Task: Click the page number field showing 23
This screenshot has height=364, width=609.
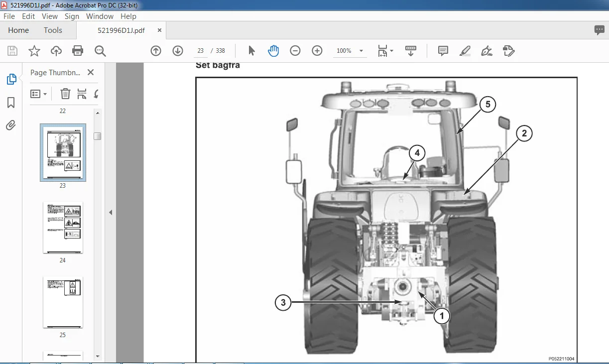Action: point(201,51)
